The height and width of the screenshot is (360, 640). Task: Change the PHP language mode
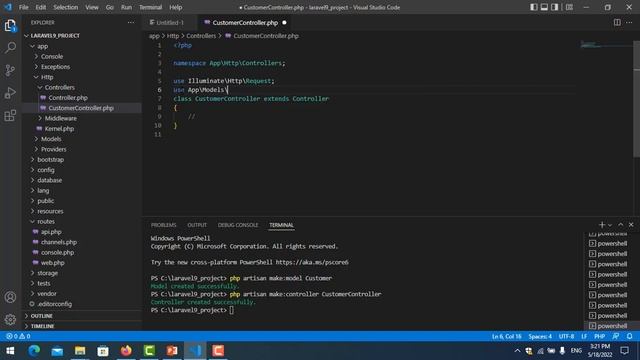[599, 336]
